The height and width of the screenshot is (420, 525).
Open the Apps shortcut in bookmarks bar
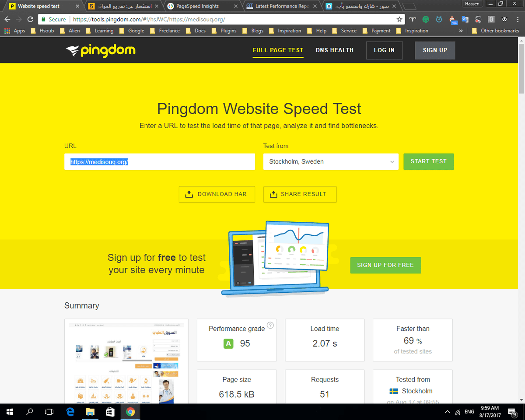15,31
